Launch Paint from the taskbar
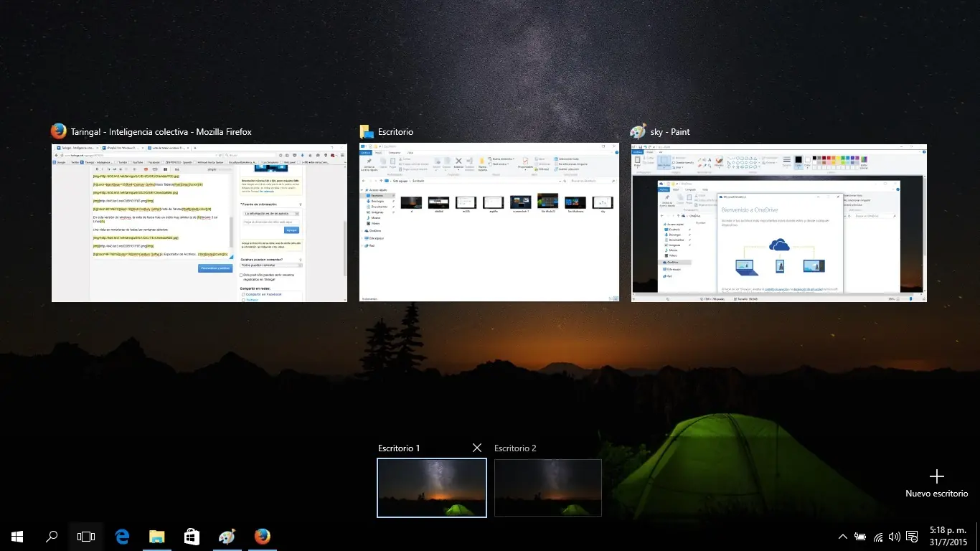Viewport: 980px width, 551px height. 227,536
